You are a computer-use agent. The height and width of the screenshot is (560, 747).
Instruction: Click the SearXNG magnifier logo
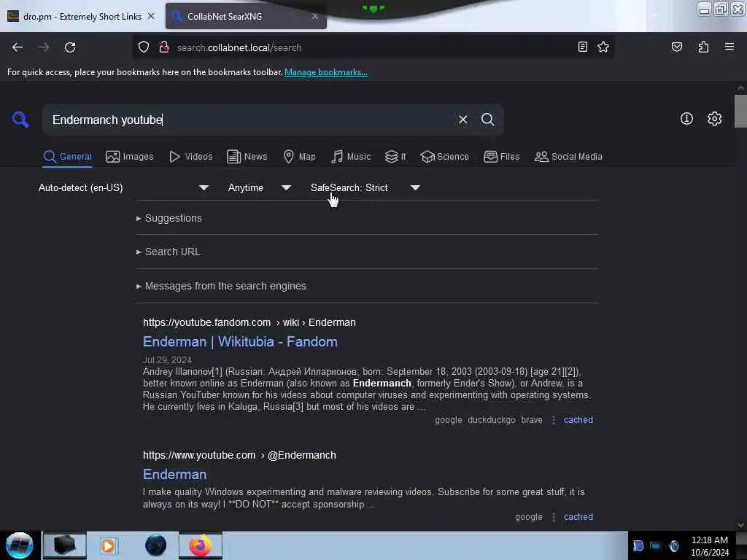click(20, 119)
